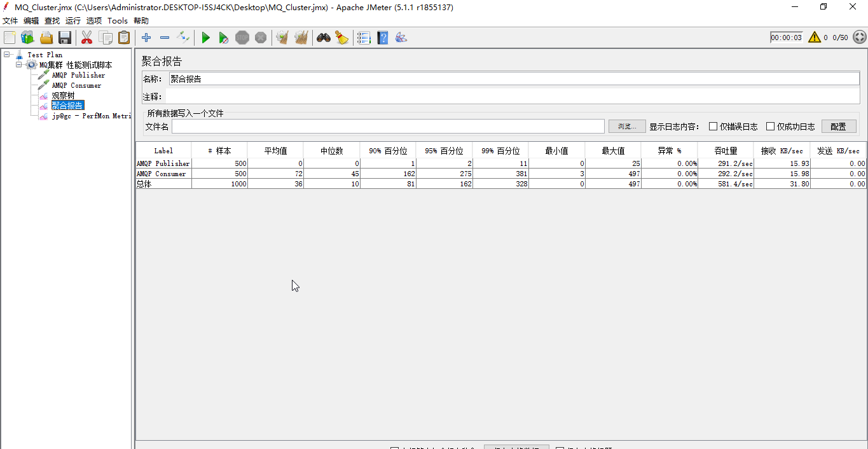The height and width of the screenshot is (449, 868).
Task: Open the 文件 menu
Action: (10, 20)
